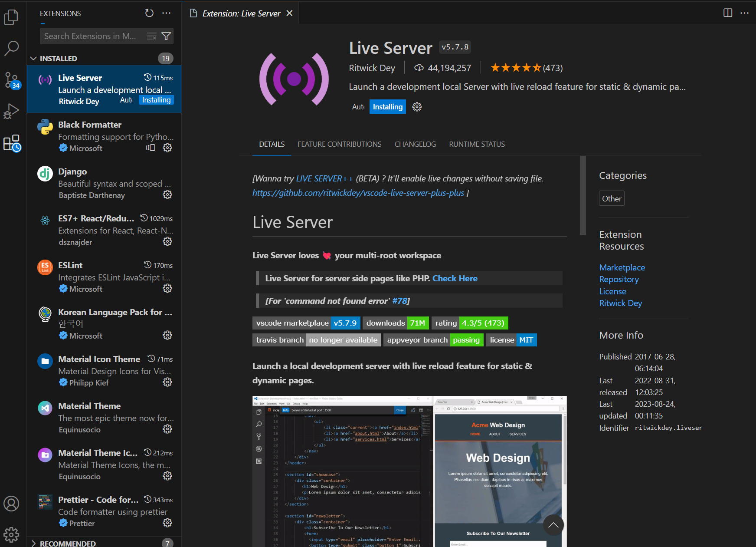The width and height of the screenshot is (756, 547).
Task: Open Source Control view with 34 badge
Action: click(11, 80)
